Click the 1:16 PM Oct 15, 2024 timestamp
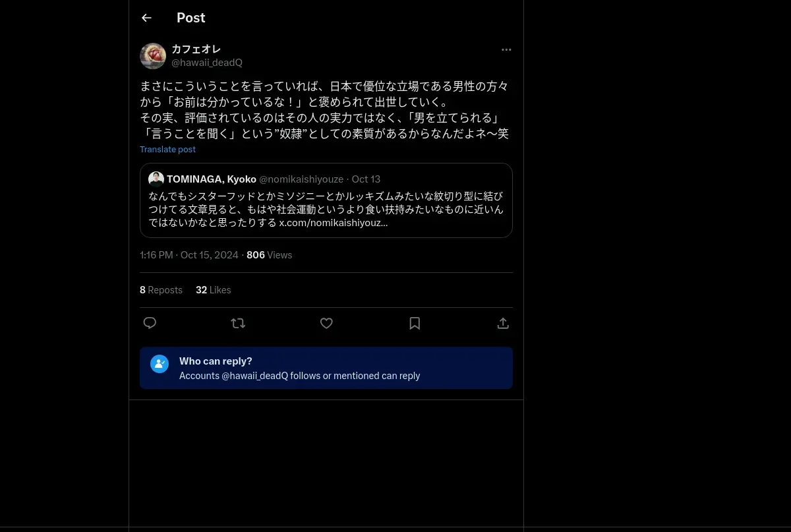Image resolution: width=791 pixels, height=532 pixels. (189, 255)
